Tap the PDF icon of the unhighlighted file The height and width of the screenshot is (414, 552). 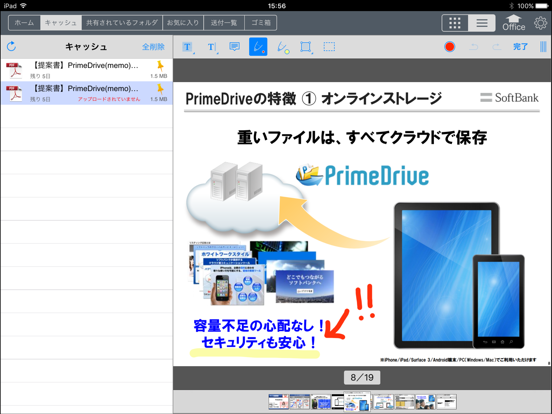14,70
